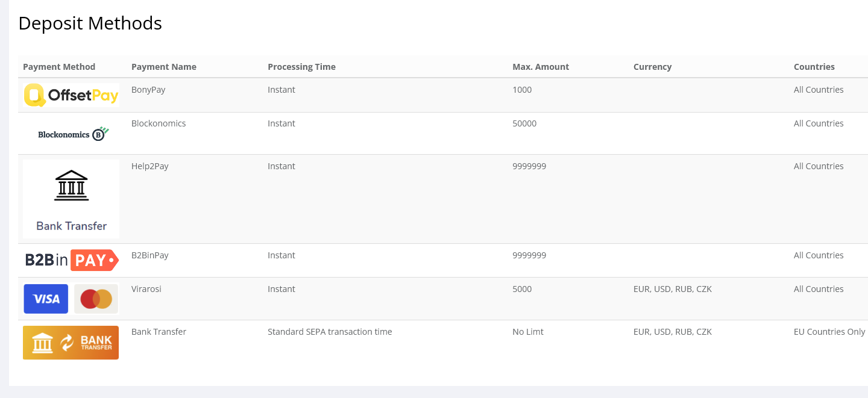The image size is (868, 398).
Task: Click All Countries in BonyPay row
Action: 819,90
